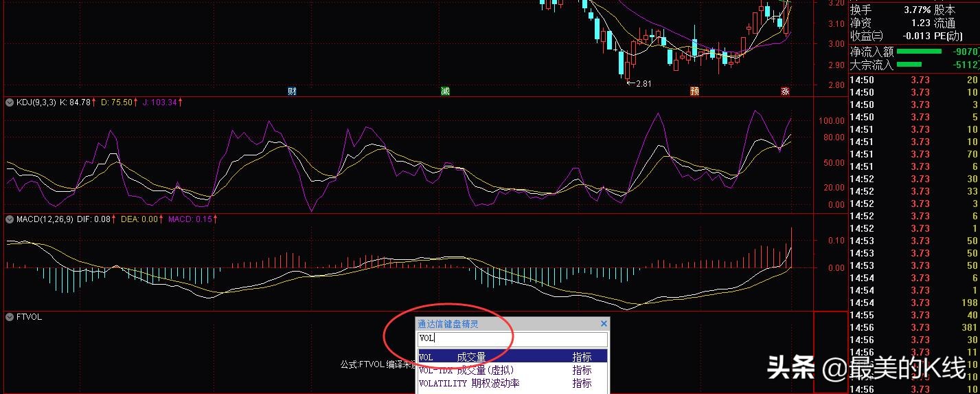Open the 减 event marker on the chart
The height and width of the screenshot is (394, 980).
tap(445, 91)
